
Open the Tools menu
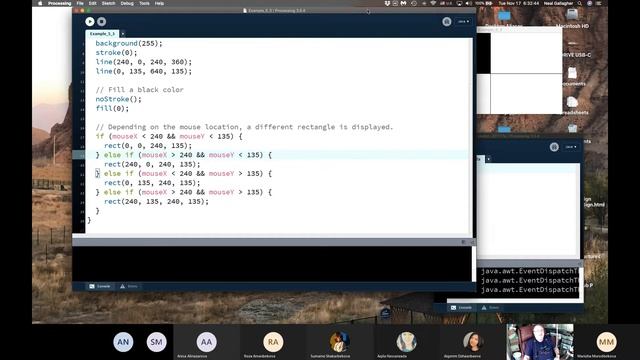(x=144, y=3)
